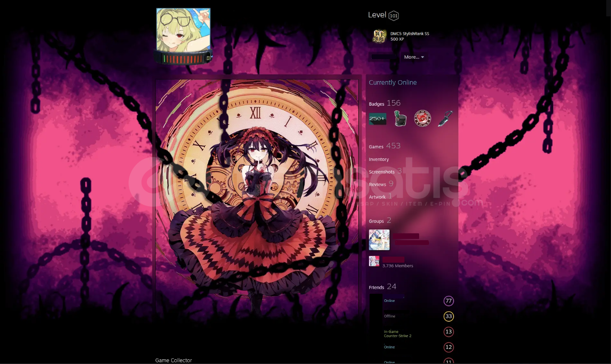Click the gold DMC5 StylishRank SS badge icon

click(379, 36)
